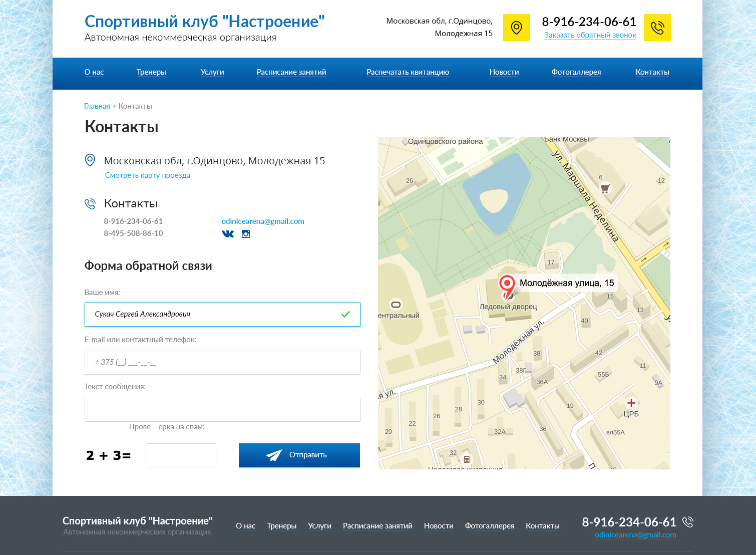This screenshot has height=555, width=756.
Task: Click the 'Главная' breadcrumb link
Action: click(x=97, y=106)
